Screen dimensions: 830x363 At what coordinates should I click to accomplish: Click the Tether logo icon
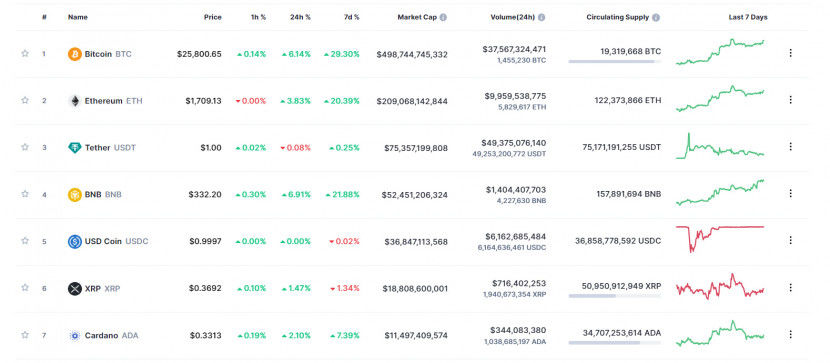(75, 148)
